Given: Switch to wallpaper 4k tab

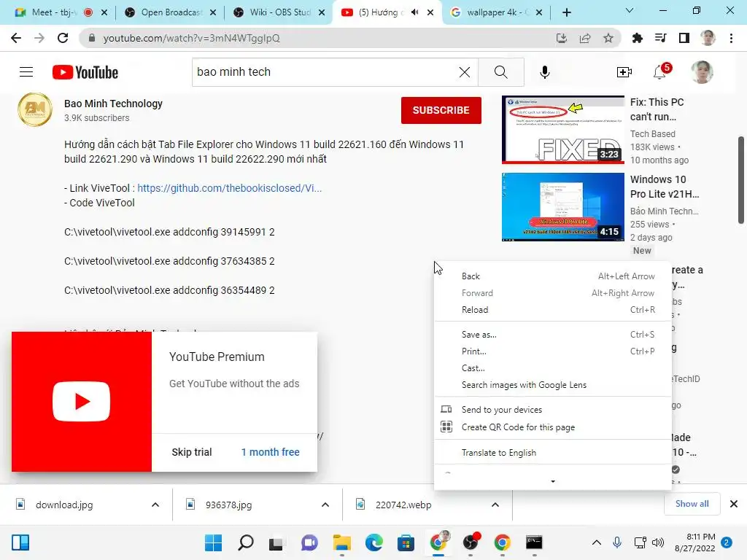Looking at the screenshot, I should pyautogui.click(x=495, y=12).
